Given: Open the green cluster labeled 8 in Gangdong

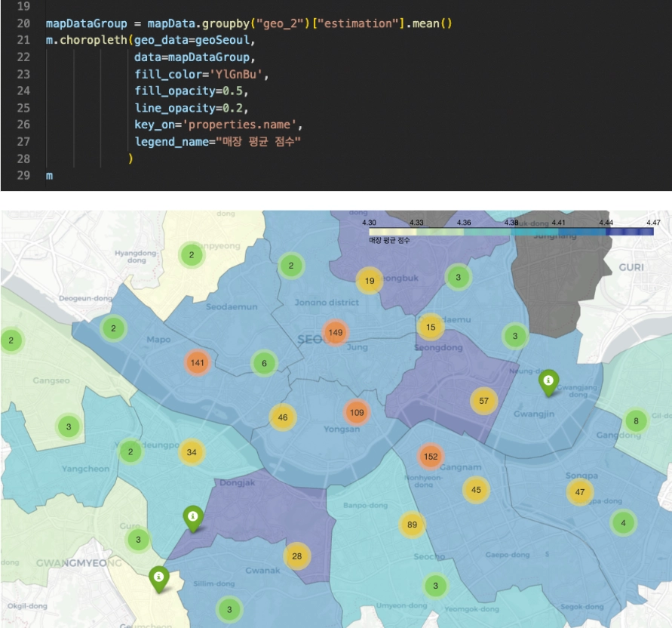Looking at the screenshot, I should (x=636, y=421).
